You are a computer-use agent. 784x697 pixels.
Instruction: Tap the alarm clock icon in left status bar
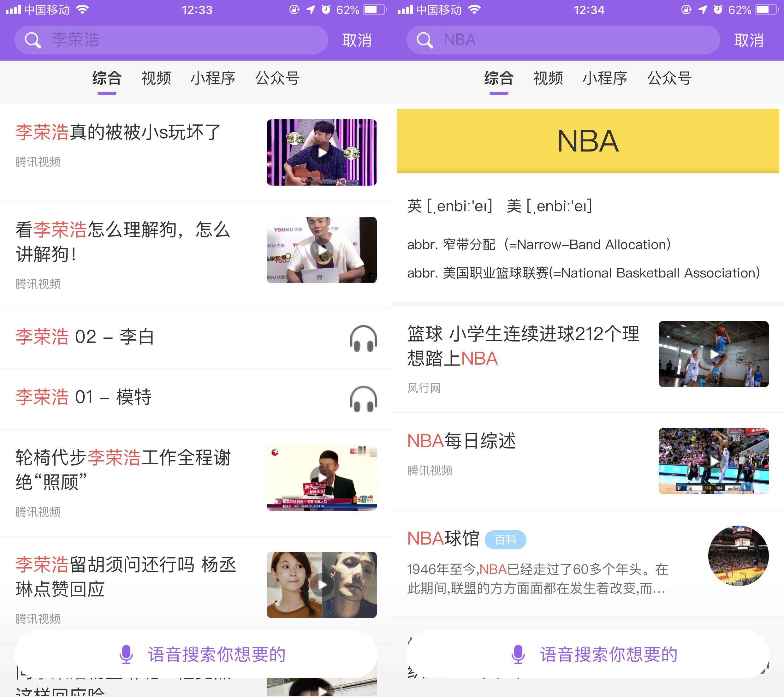pyautogui.click(x=326, y=9)
